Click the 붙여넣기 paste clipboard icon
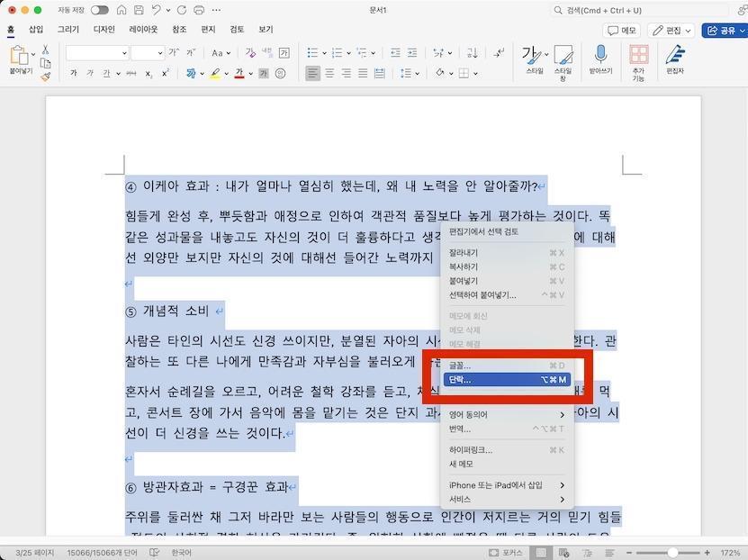 click(19, 55)
